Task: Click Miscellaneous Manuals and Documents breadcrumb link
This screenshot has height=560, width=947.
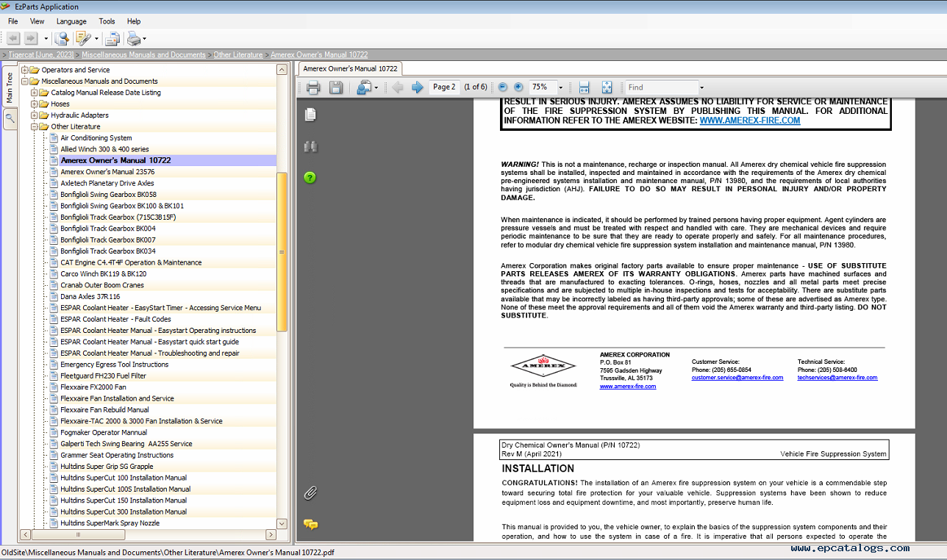Action: click(x=144, y=55)
